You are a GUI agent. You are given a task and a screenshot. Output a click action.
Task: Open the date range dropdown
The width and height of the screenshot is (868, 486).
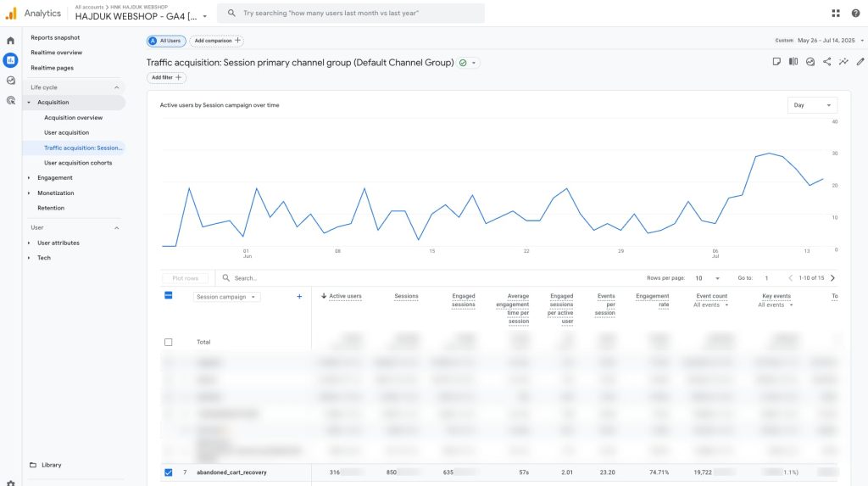click(831, 41)
